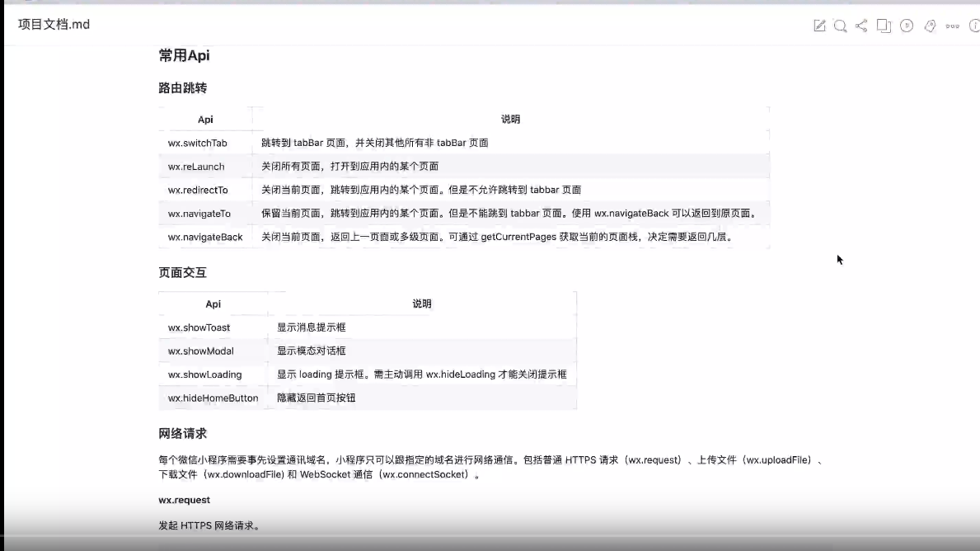Image resolution: width=980 pixels, height=551 pixels.
Task: Open search with the magnifier icon
Action: tap(840, 26)
